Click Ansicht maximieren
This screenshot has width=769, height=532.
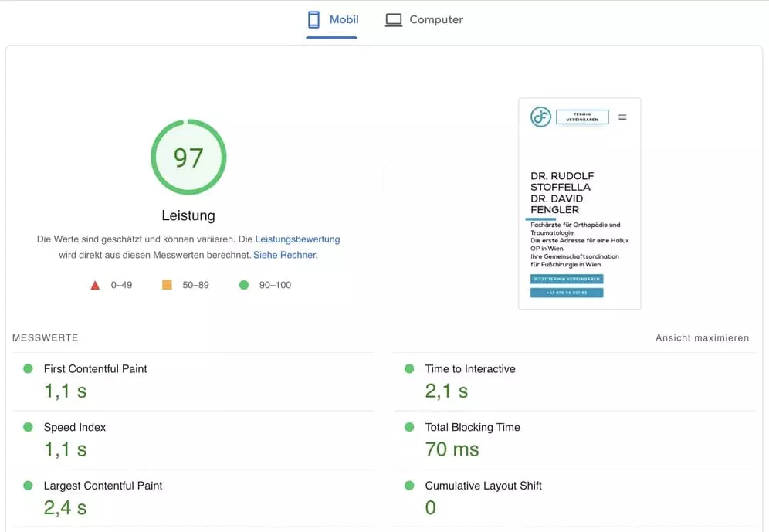[x=702, y=338]
